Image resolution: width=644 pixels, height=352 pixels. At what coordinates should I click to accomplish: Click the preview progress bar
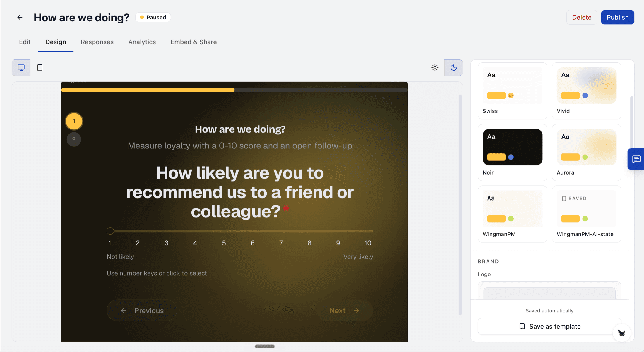(234, 90)
